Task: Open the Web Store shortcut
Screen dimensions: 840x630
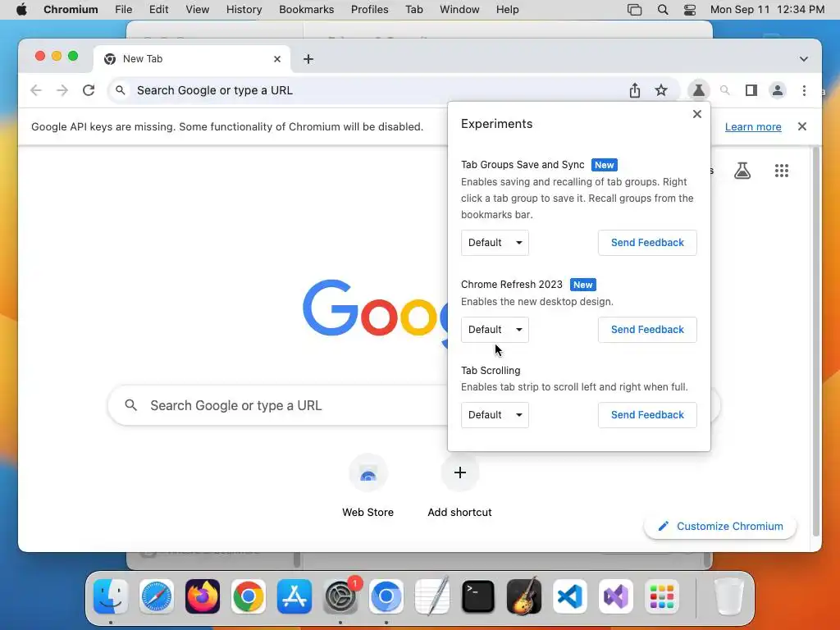Action: (368, 485)
